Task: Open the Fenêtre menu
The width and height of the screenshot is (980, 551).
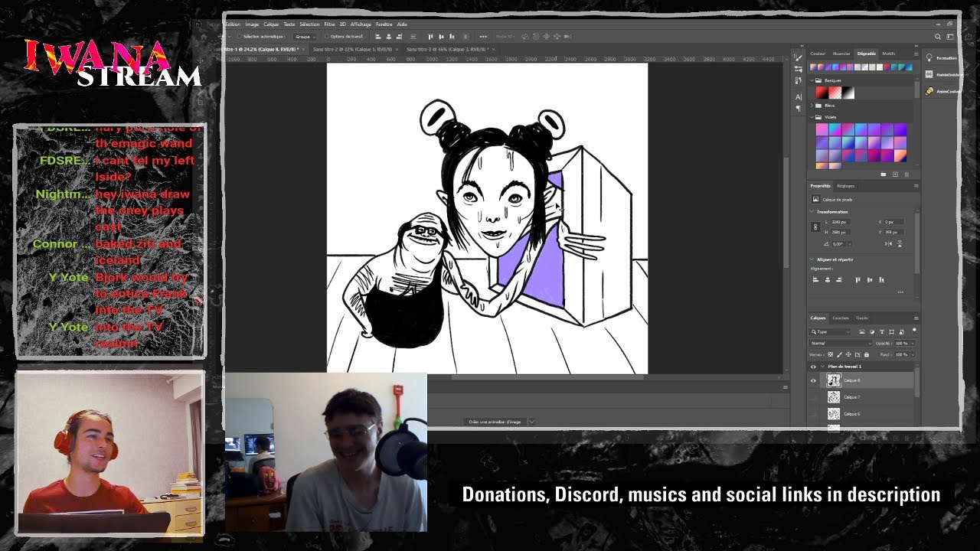Action: point(384,24)
